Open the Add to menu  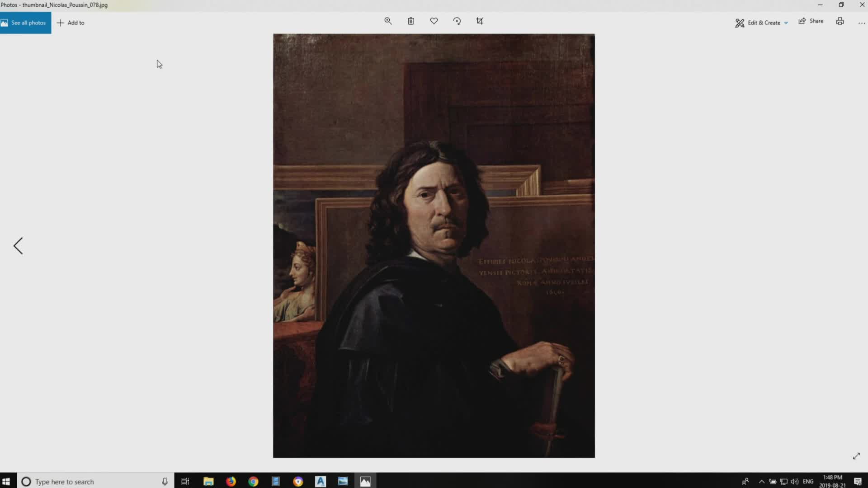[x=71, y=23]
